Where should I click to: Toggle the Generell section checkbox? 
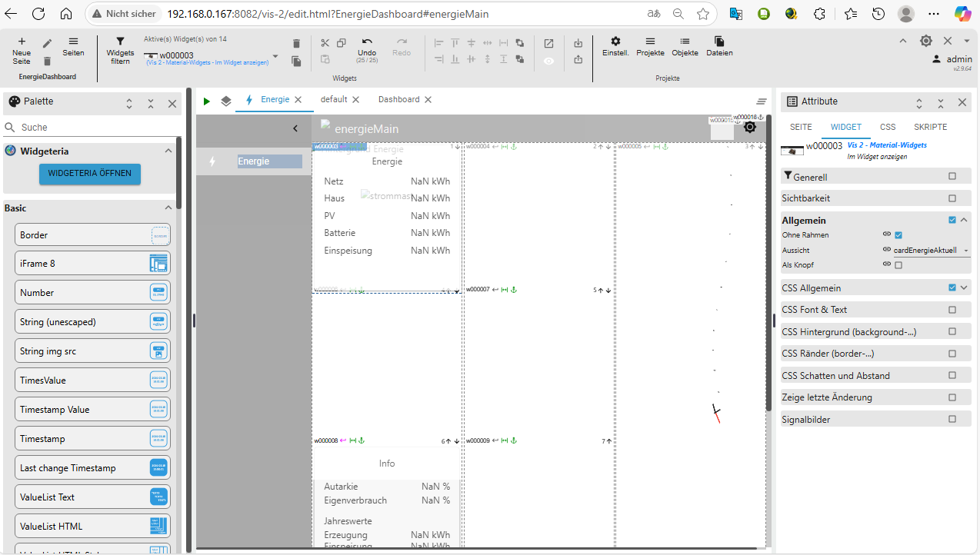952,176
